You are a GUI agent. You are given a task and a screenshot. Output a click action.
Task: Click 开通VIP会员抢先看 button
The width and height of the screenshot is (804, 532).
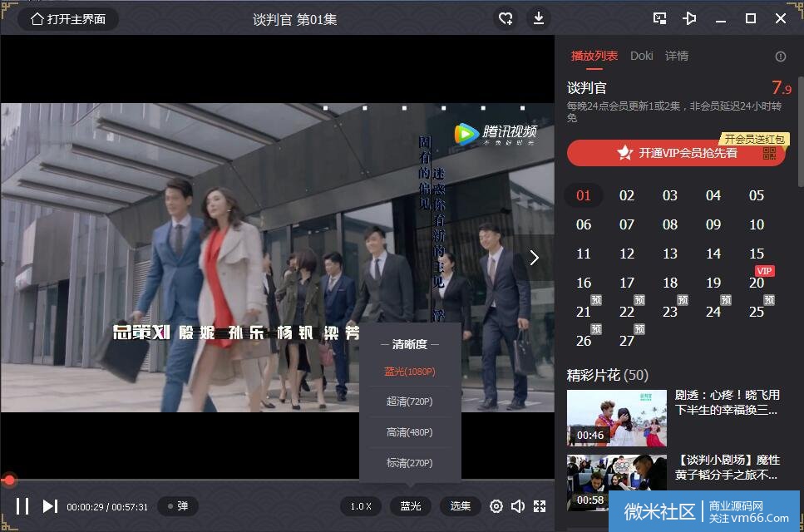[676, 153]
